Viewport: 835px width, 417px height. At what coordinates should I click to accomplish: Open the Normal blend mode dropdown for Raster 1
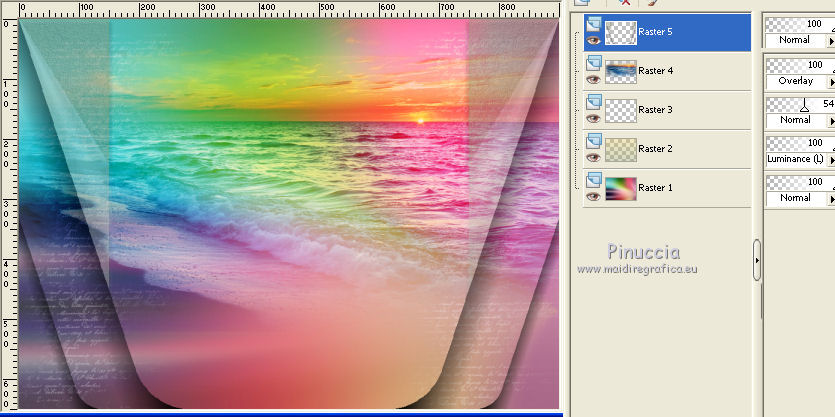click(x=800, y=198)
